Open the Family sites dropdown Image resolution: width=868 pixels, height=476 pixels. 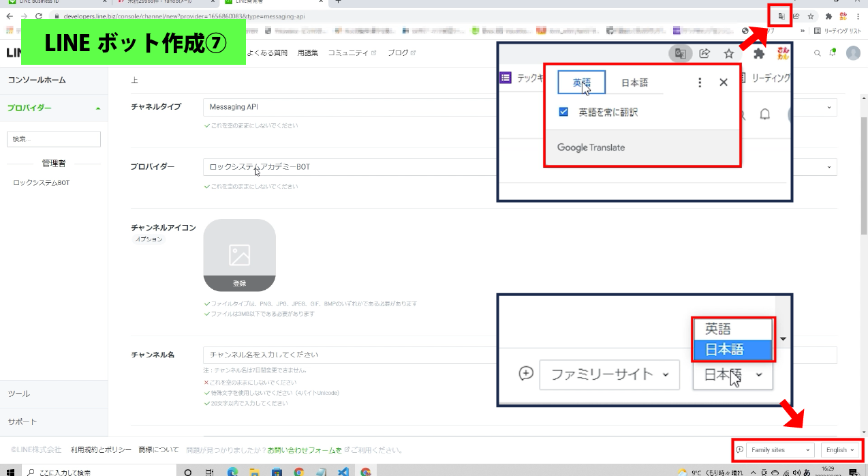pyautogui.click(x=781, y=450)
